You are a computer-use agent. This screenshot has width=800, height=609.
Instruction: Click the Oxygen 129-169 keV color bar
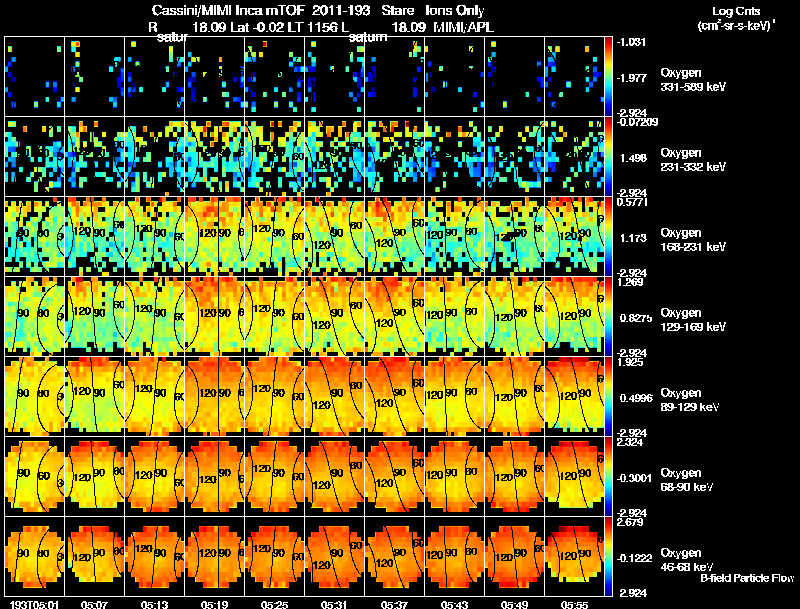point(608,316)
